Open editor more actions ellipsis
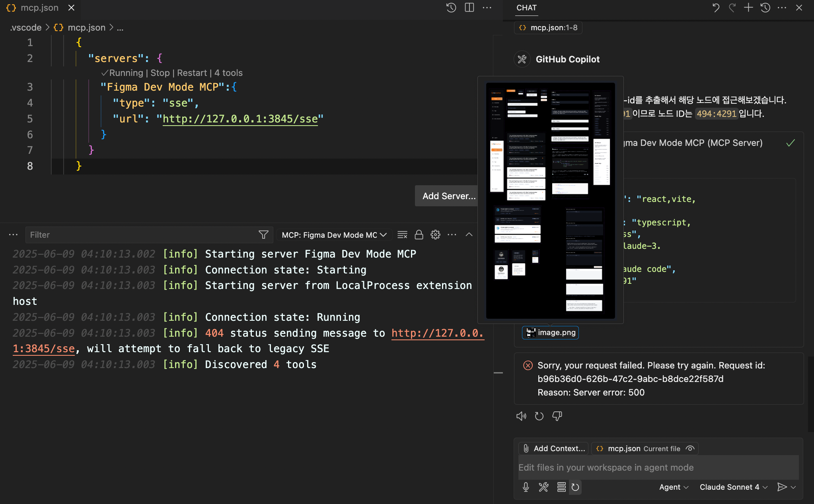 [x=487, y=8]
